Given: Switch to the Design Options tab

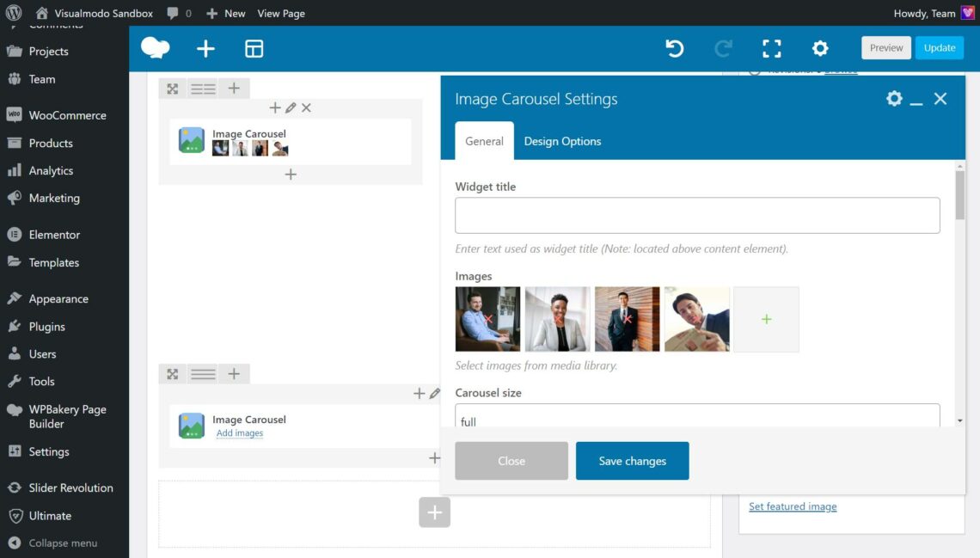Looking at the screenshot, I should point(562,141).
